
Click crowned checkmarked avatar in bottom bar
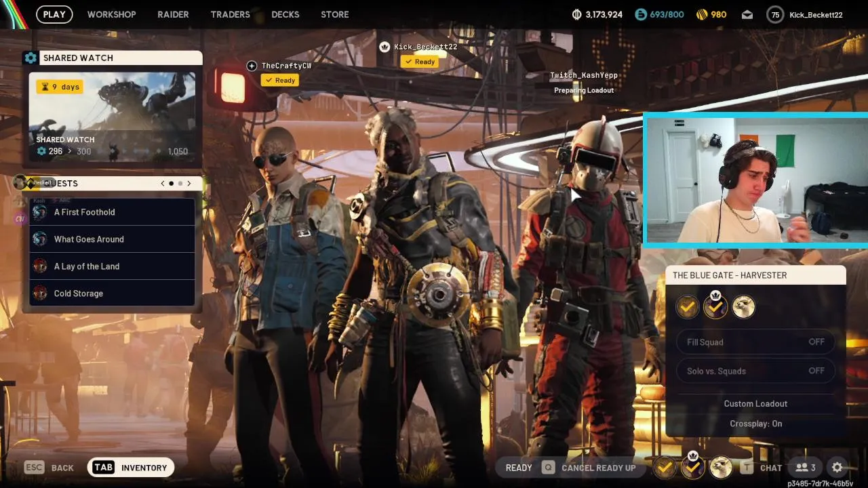[693, 466]
